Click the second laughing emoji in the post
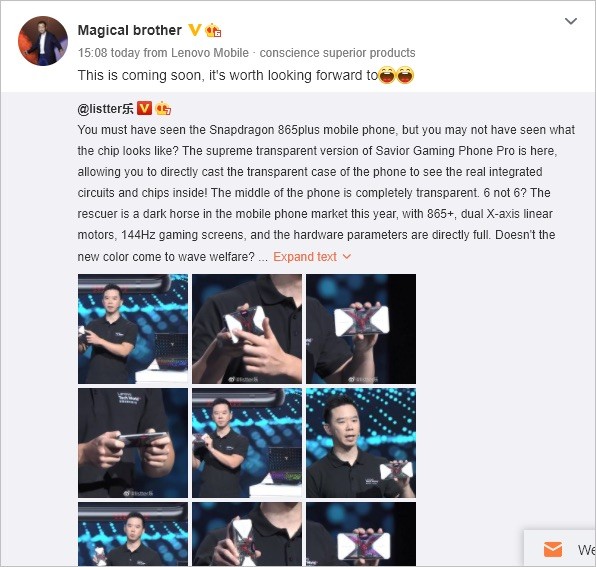 tap(405, 75)
